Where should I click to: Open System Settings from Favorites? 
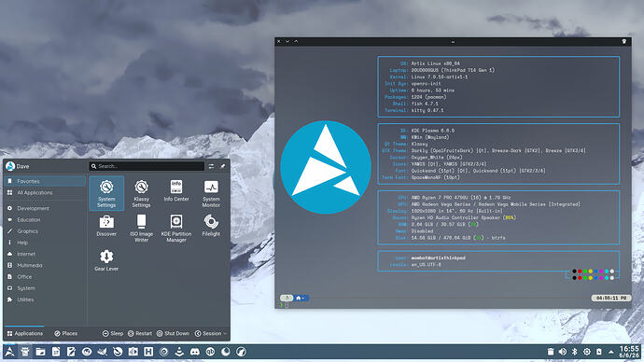click(x=106, y=193)
